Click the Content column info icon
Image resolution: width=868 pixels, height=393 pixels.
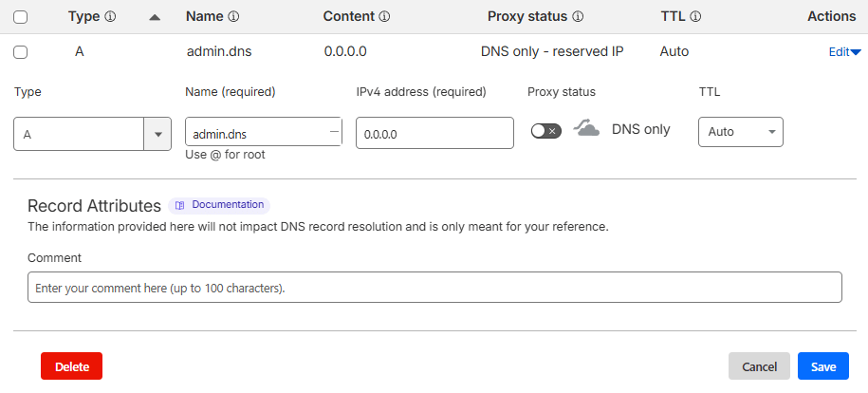pyautogui.click(x=384, y=17)
